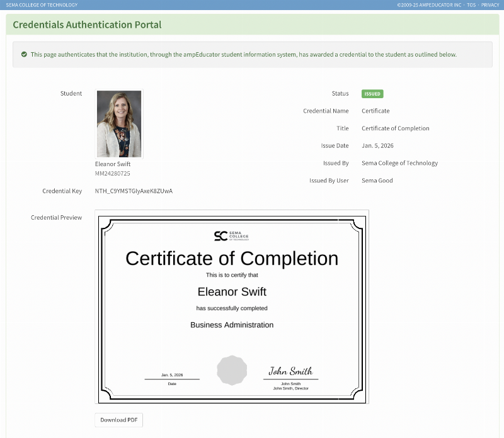Screen dimensions: 504x438
Task: Click the gray seal badge on certificate
Action: pos(231,370)
